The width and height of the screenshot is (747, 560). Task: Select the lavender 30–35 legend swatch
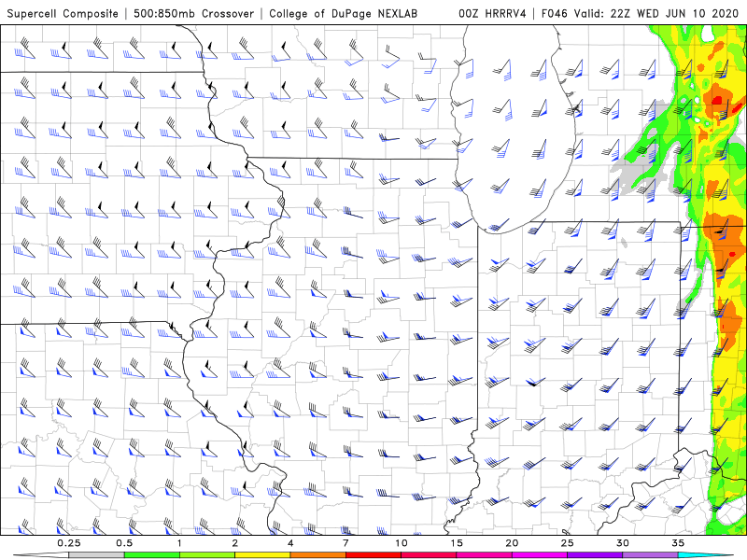(x=650, y=555)
